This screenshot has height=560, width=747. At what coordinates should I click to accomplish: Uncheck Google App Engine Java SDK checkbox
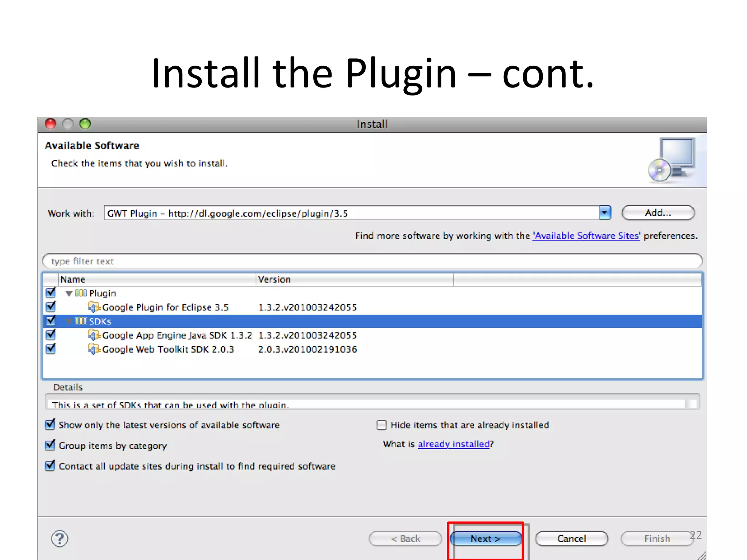point(51,334)
